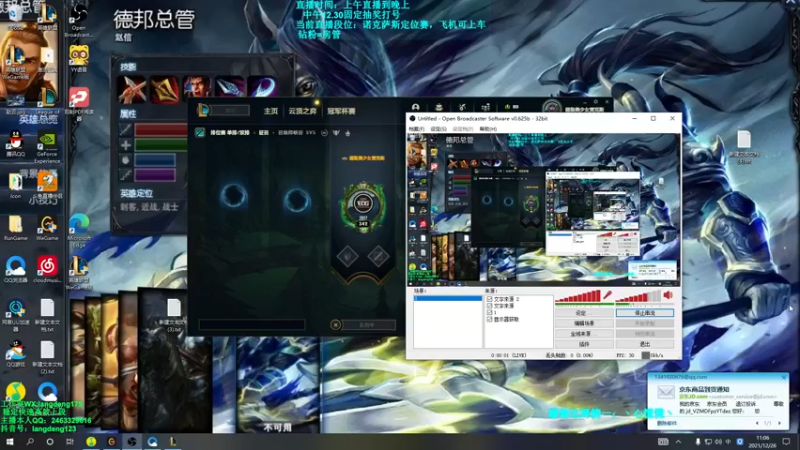The width and height of the screenshot is (800, 450).
Task: Mute desktop audio via OBS speaker icon
Action: pyautogui.click(x=668, y=295)
